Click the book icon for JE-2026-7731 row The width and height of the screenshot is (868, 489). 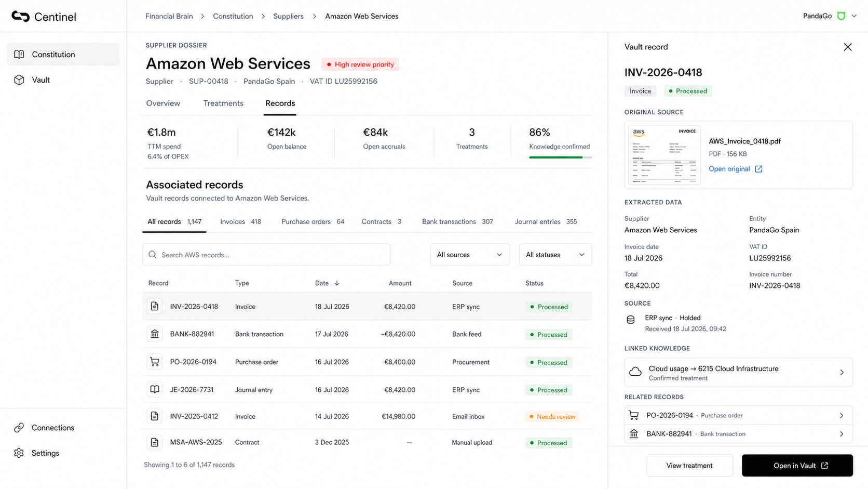click(155, 389)
